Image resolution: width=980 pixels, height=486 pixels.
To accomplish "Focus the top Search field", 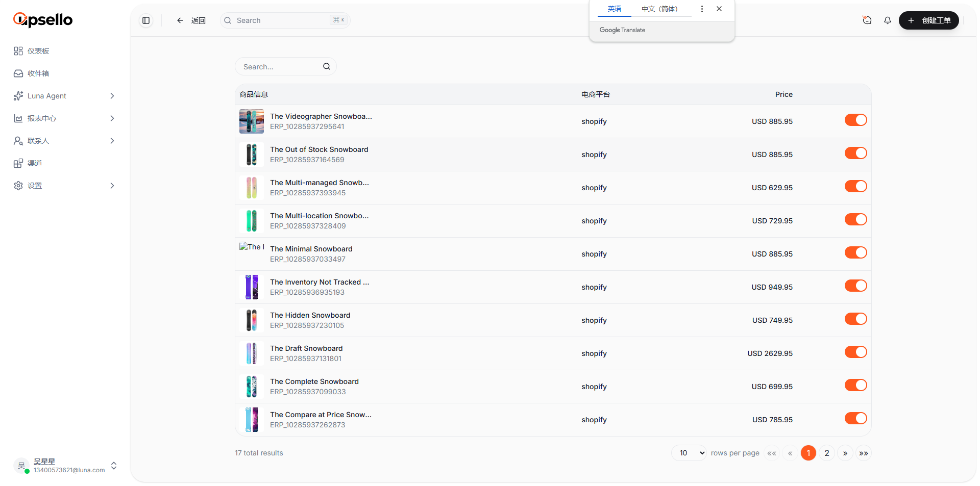I will click(x=285, y=20).
